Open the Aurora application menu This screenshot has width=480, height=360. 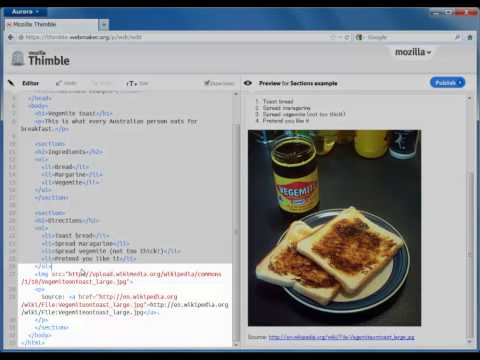(x=25, y=12)
